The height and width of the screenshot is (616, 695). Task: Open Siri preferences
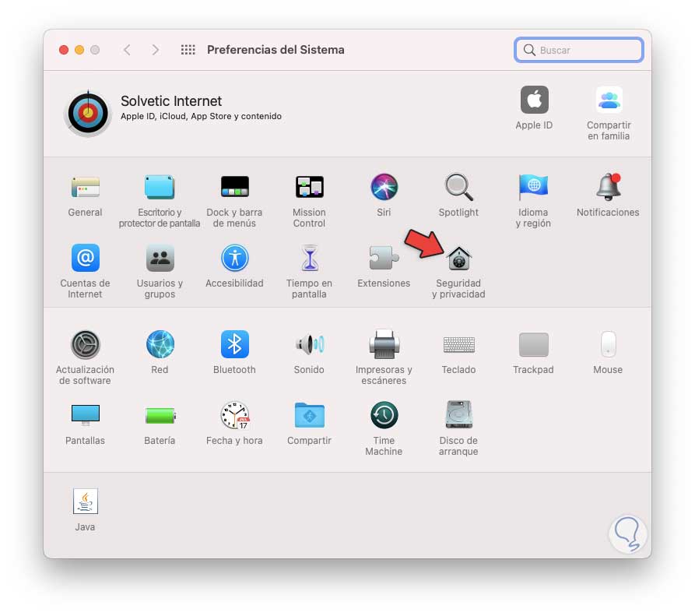pos(384,187)
